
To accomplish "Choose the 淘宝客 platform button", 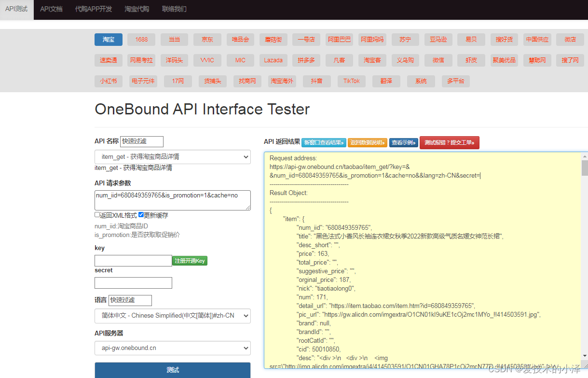I will point(372,60).
